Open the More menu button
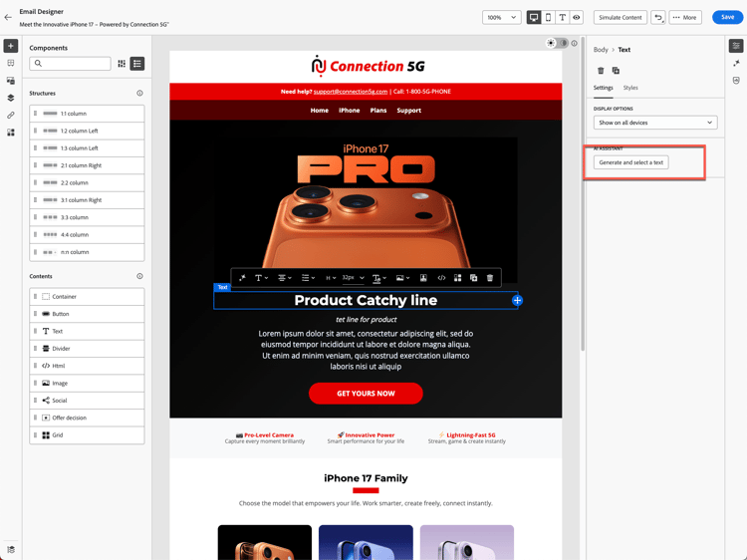Image resolution: width=747 pixels, height=560 pixels. tap(685, 17)
